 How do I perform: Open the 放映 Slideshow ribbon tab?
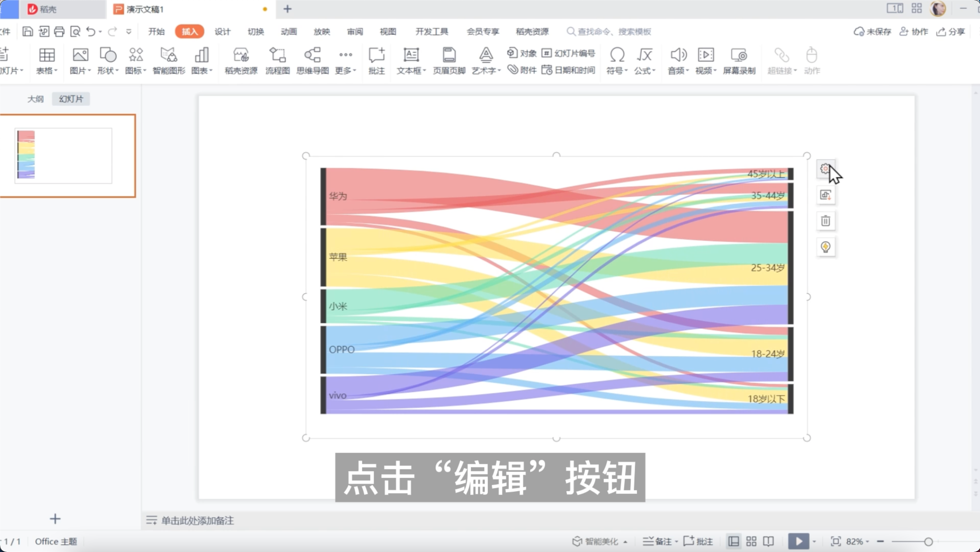pyautogui.click(x=322, y=31)
